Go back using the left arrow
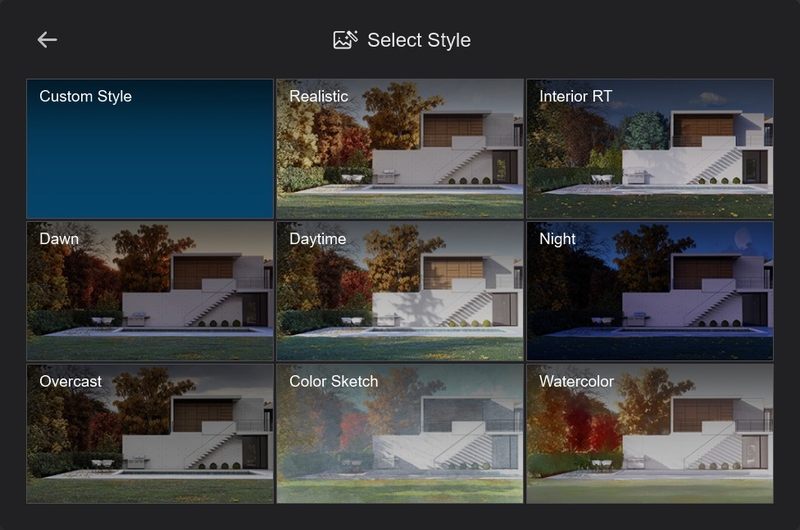Viewport: 800px width, 530px height. click(x=47, y=40)
